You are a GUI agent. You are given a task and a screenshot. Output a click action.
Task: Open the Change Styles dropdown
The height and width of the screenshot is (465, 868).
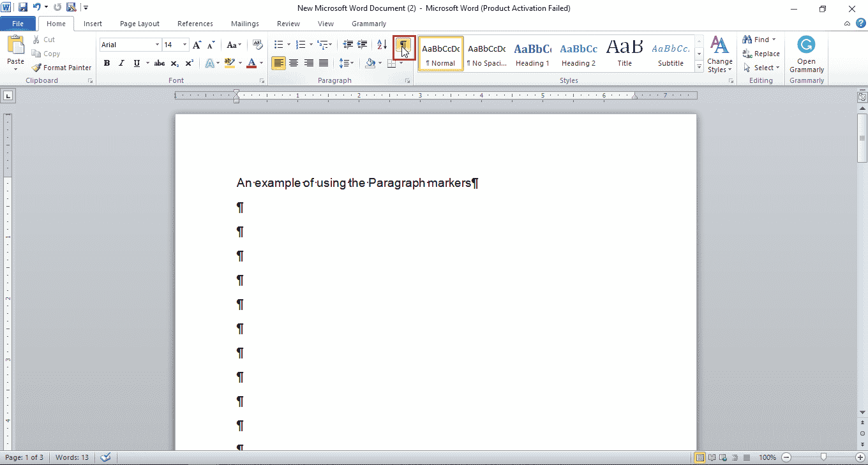(x=720, y=55)
